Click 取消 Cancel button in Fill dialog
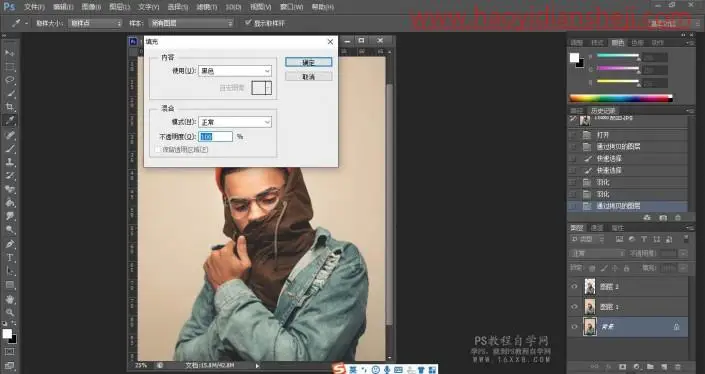705x374 pixels. pyautogui.click(x=308, y=77)
